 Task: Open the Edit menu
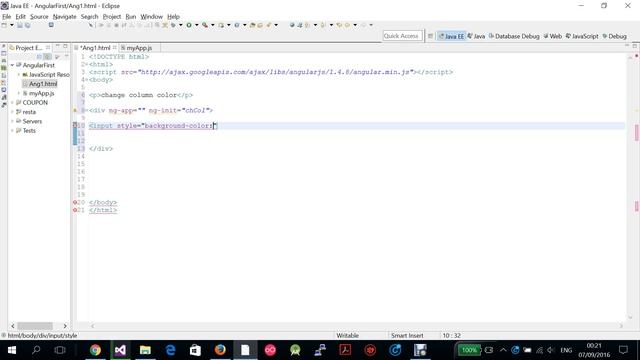coord(20,17)
